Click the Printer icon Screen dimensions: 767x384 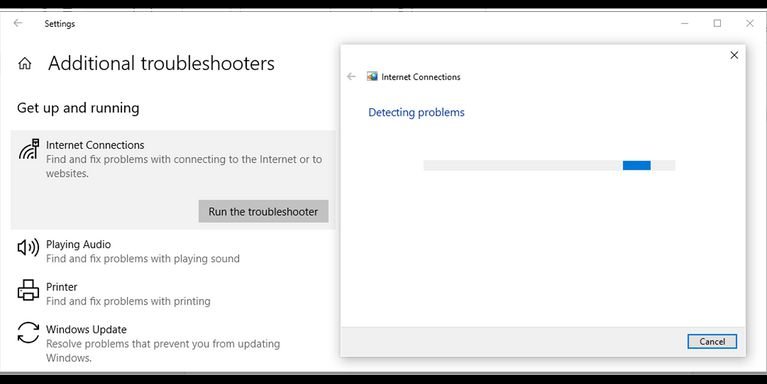coord(28,290)
